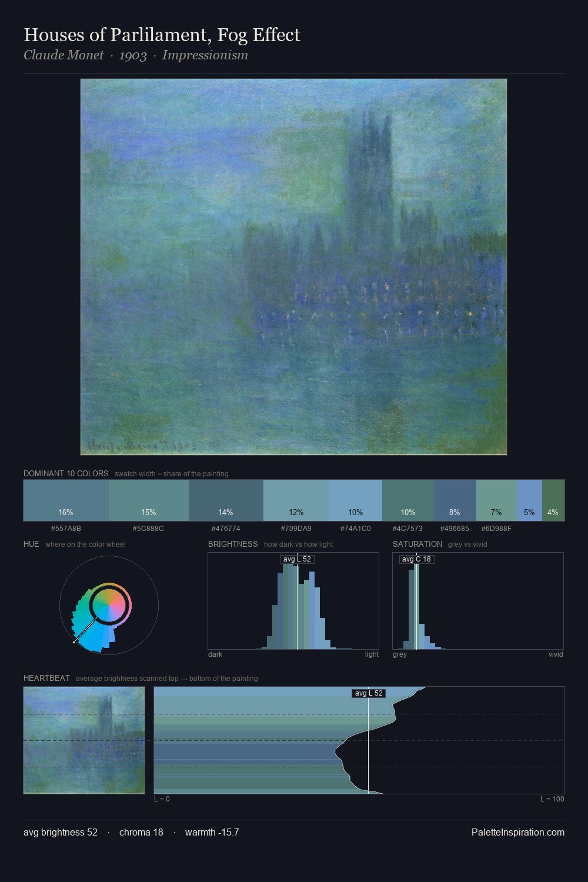
Task: Click 'avg brightness 52' in the footer
Action: click(61, 833)
